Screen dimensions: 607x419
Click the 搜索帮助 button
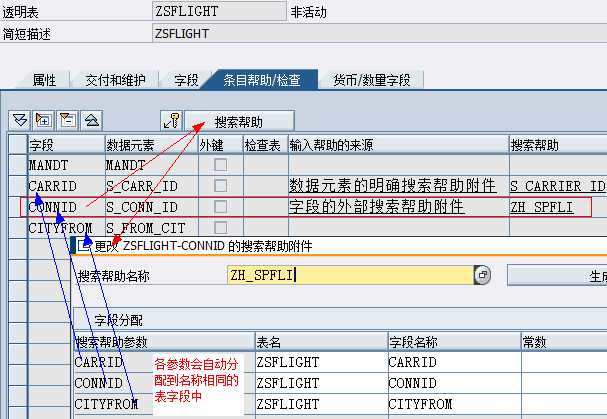[239, 120]
